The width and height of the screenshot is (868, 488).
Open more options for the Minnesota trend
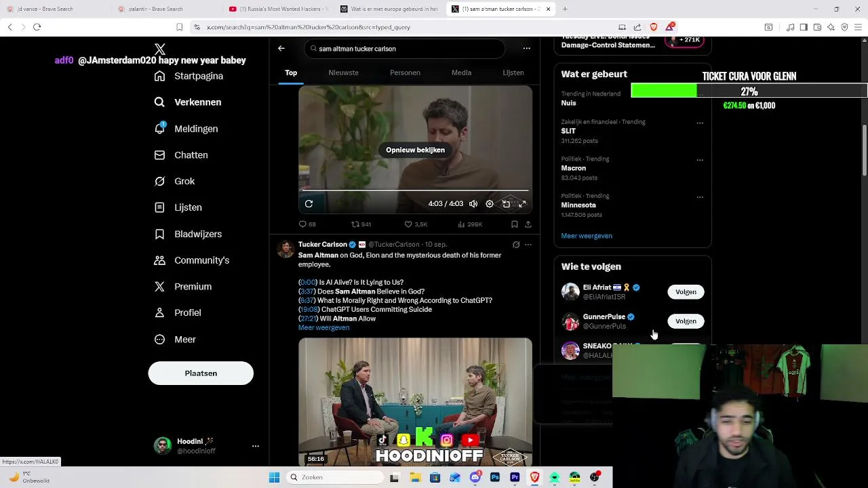(700, 197)
